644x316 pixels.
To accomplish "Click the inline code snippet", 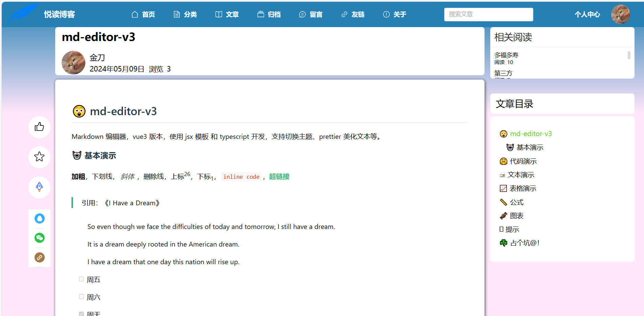I will tap(241, 177).
